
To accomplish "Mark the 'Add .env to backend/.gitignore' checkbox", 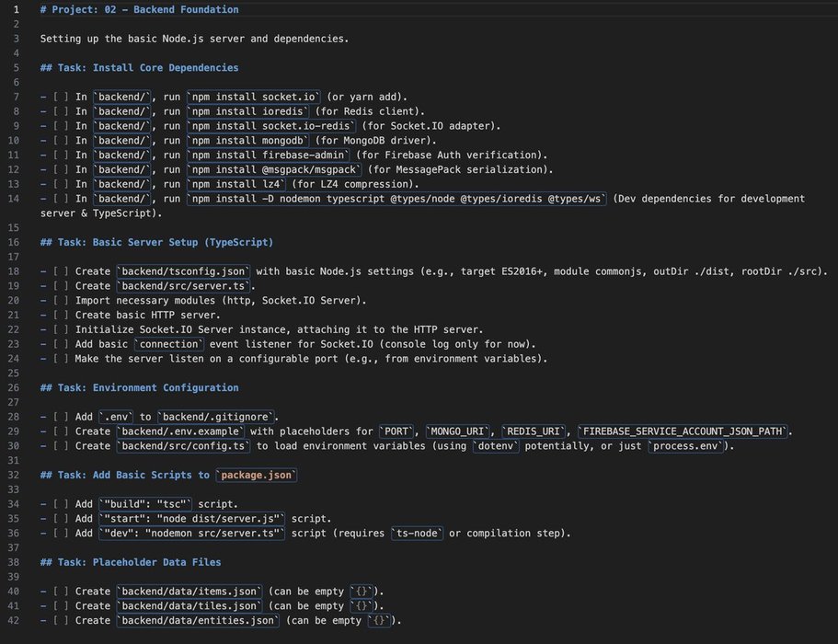I will (59, 417).
